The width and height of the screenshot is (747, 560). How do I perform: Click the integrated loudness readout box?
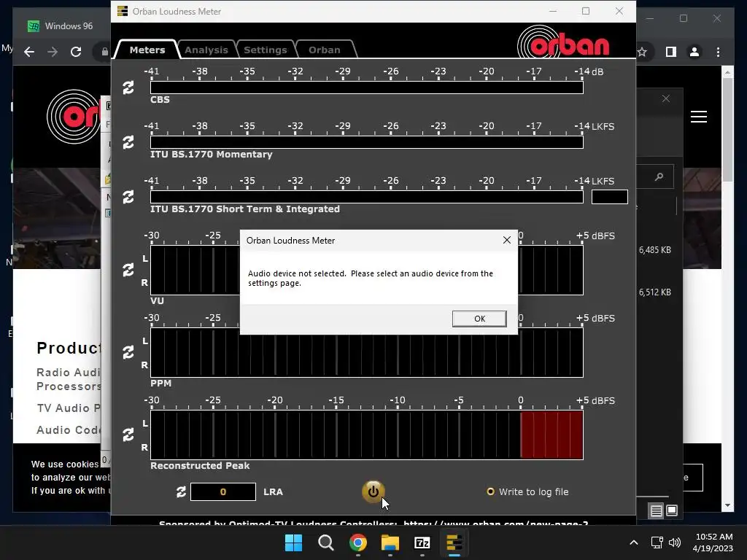(609, 197)
